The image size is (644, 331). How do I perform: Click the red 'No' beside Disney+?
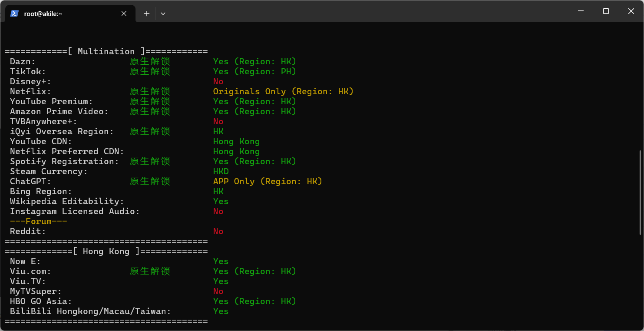tap(218, 81)
